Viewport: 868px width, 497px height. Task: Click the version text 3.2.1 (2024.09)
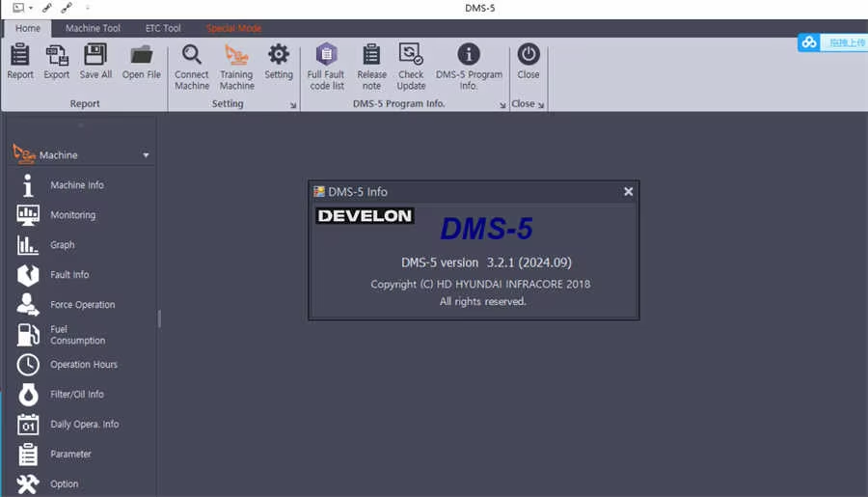(529, 262)
